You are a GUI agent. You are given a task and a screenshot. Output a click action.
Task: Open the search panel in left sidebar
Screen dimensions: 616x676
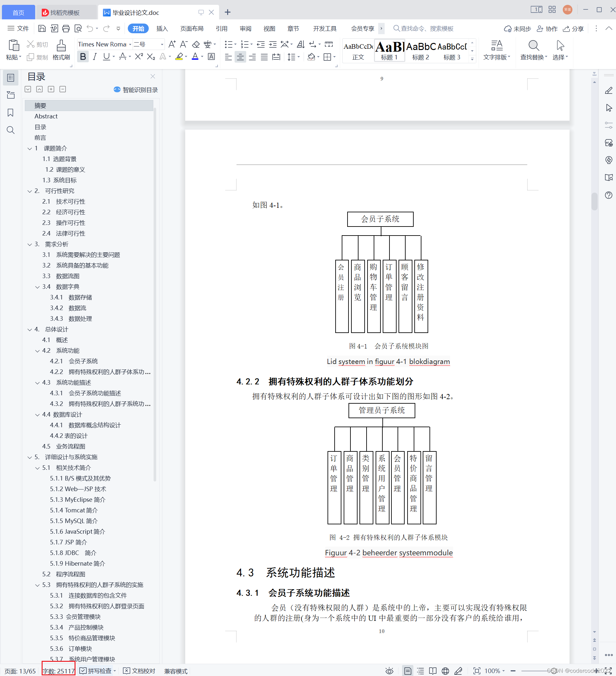11,130
